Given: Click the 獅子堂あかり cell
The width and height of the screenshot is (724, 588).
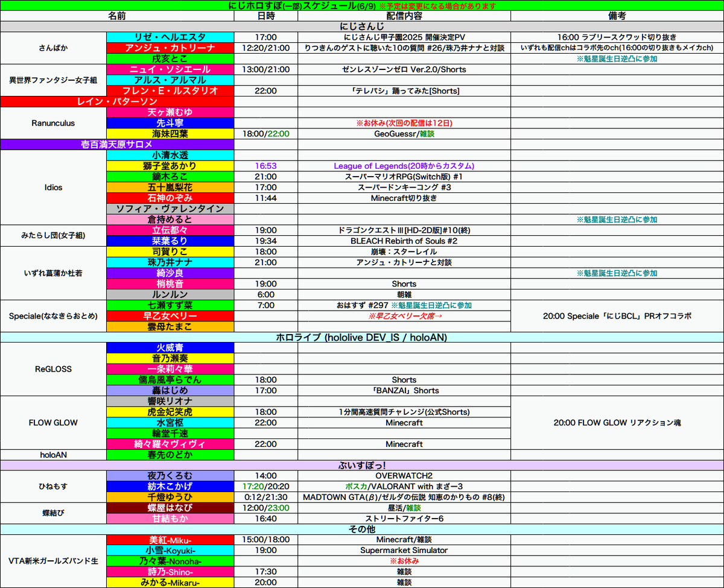Looking at the screenshot, I should [170, 166].
